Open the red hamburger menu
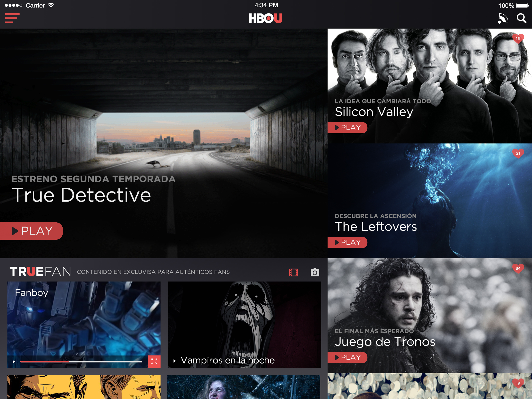 click(12, 18)
